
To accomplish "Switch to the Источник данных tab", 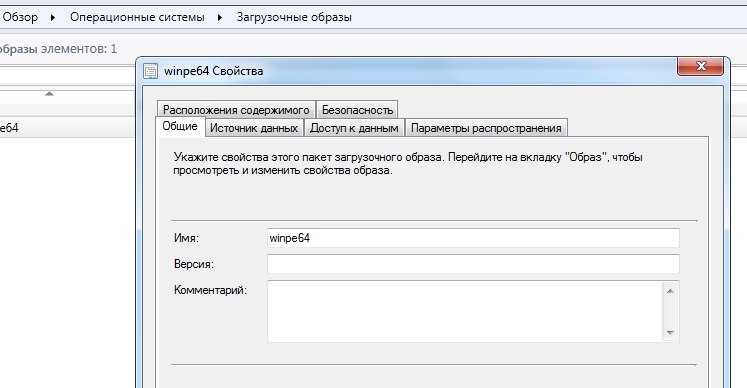I will click(254, 128).
